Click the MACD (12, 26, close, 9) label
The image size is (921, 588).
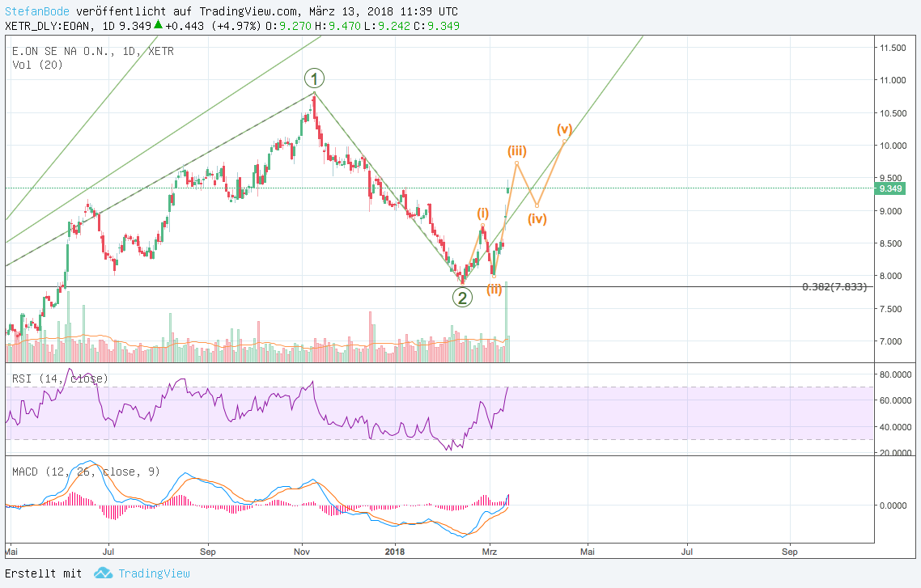tap(86, 472)
